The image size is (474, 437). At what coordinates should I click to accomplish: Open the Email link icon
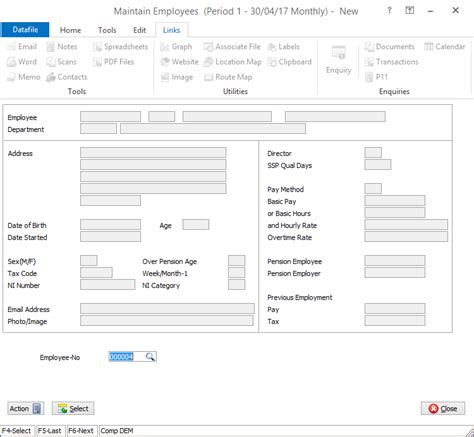point(12,47)
